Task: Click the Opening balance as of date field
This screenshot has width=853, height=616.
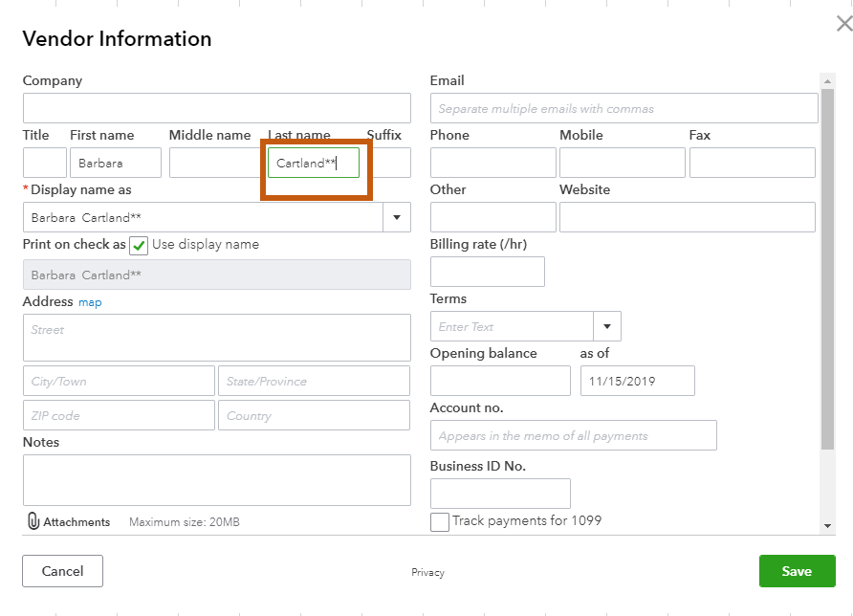Action: [x=637, y=381]
